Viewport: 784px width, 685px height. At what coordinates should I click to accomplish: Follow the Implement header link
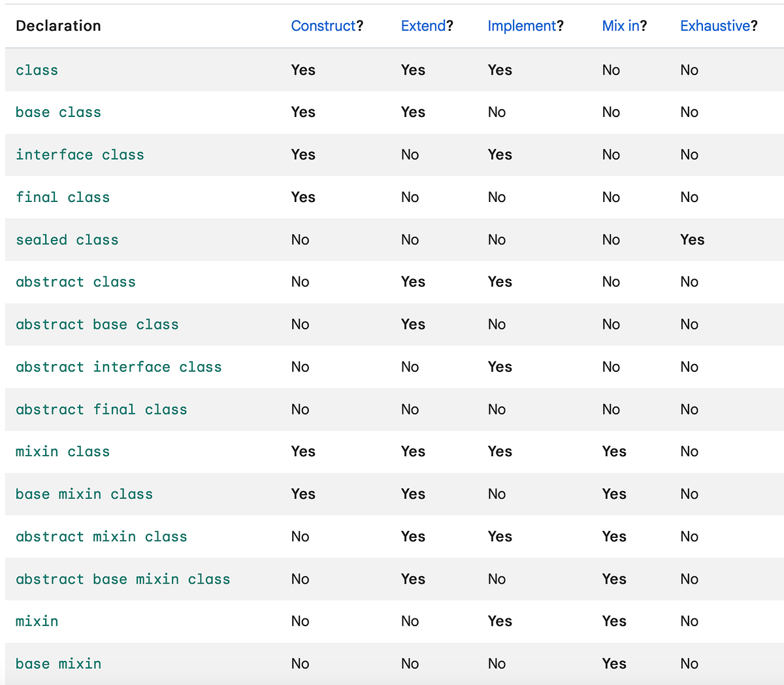[x=521, y=26]
